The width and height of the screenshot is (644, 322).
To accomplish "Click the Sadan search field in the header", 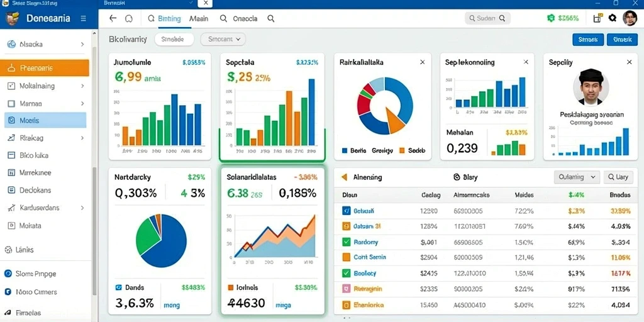I will pyautogui.click(x=487, y=18).
